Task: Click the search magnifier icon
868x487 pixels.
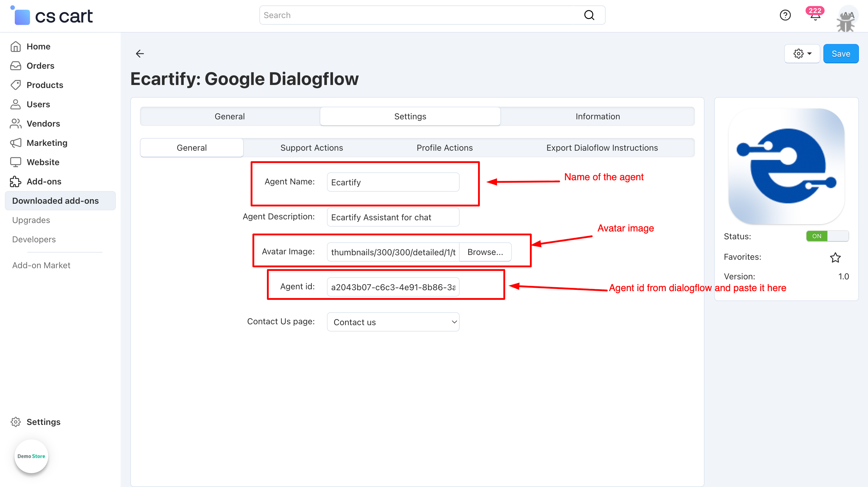Action: tap(589, 15)
